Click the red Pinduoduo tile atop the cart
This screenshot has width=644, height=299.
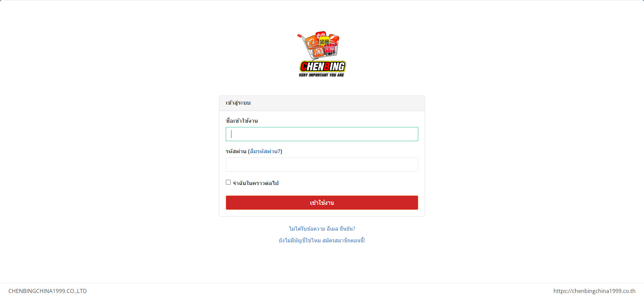(321, 34)
